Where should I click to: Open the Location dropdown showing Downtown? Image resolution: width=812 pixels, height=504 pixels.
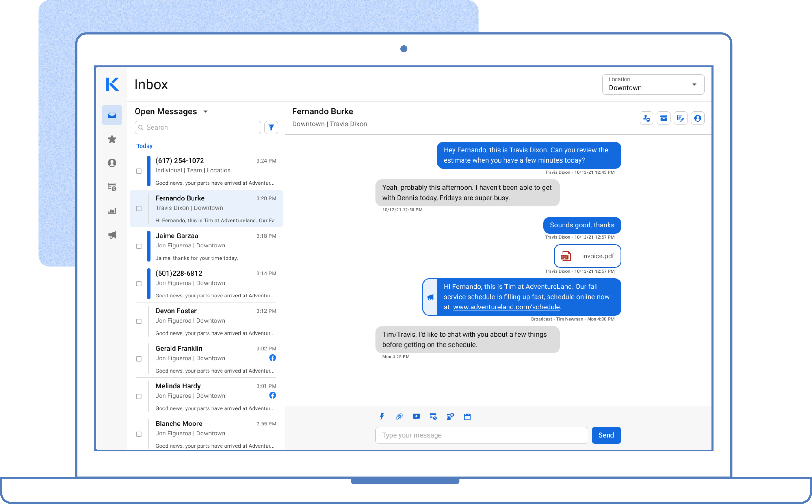click(653, 84)
